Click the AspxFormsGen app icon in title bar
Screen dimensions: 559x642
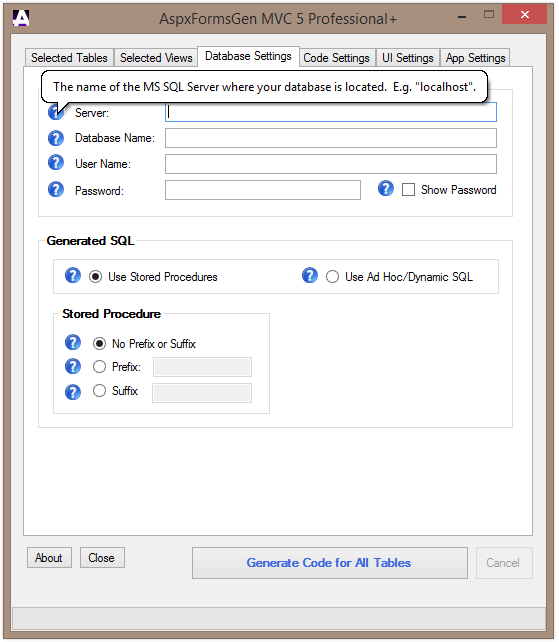[x=21, y=18]
